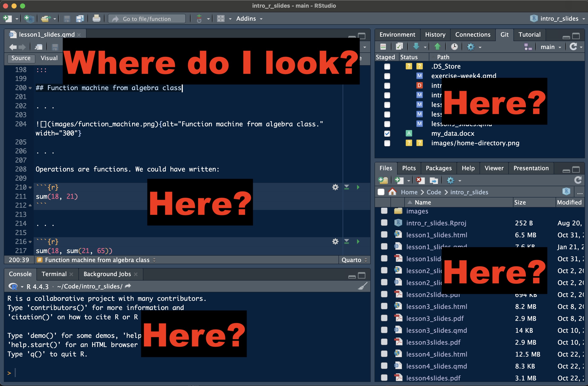Click the console clear broom icon
Screen dimensions: 588x386
click(362, 286)
